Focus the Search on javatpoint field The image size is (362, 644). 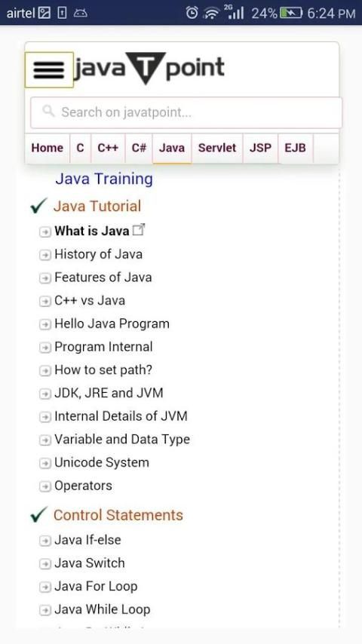(x=186, y=112)
